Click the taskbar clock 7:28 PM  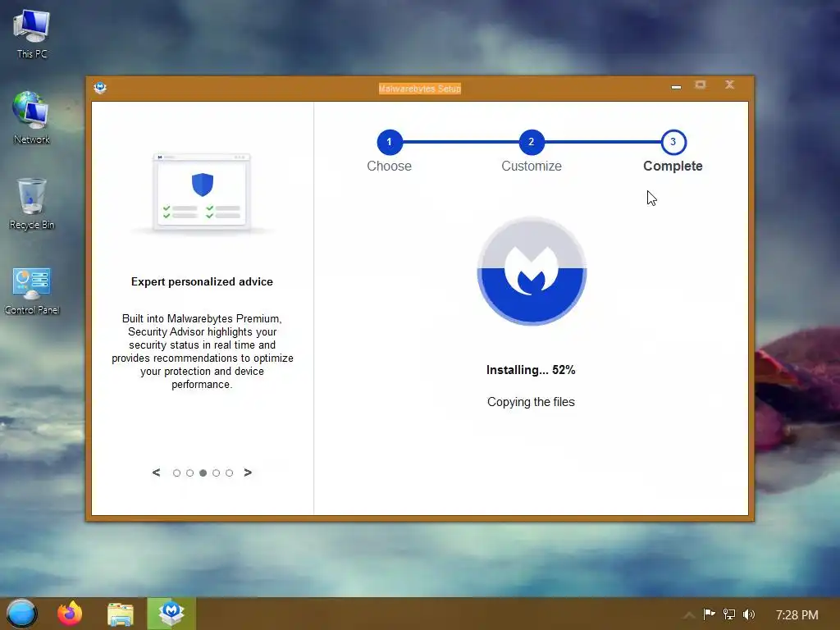[797, 614]
